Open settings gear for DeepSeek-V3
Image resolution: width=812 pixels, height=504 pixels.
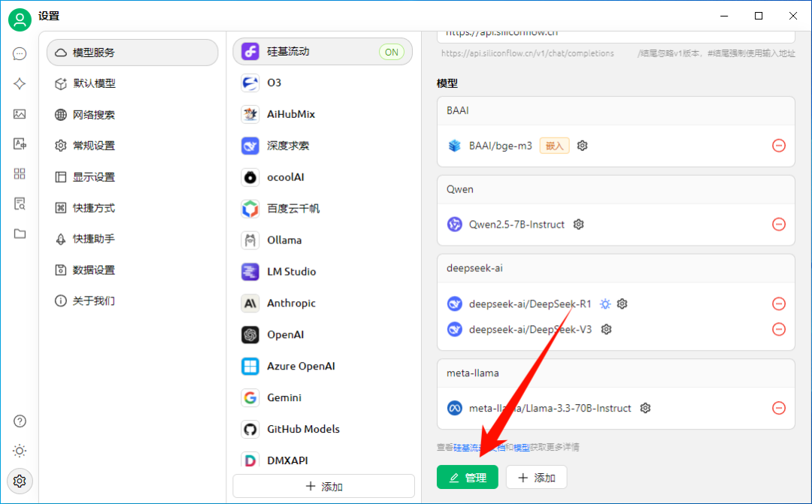tap(607, 329)
